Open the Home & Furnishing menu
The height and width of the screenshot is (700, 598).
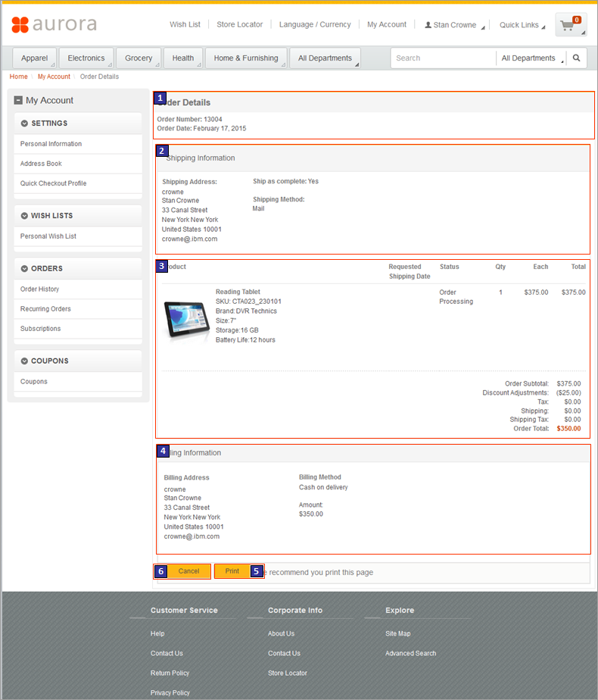tap(246, 58)
